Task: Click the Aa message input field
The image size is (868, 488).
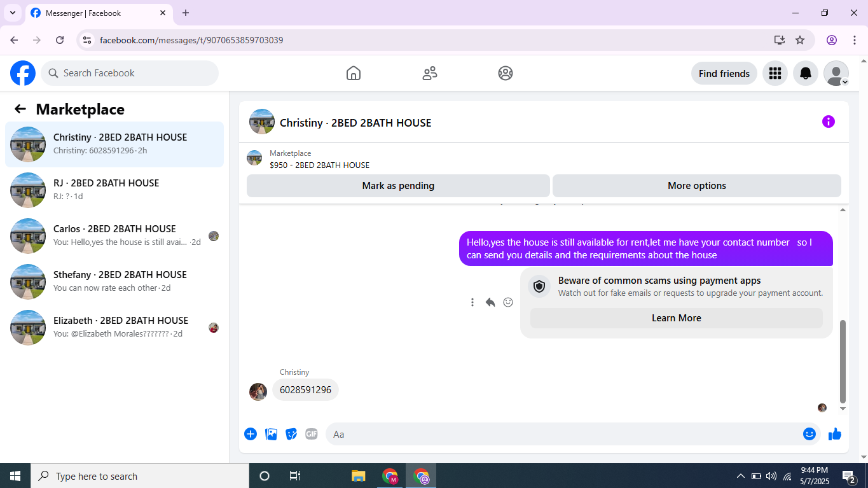Action: (563, 434)
